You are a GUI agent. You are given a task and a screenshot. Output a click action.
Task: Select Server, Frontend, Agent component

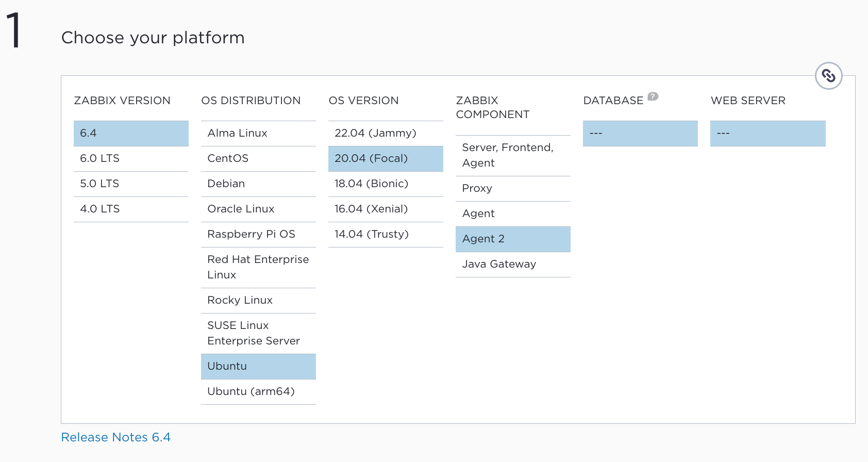coord(512,155)
